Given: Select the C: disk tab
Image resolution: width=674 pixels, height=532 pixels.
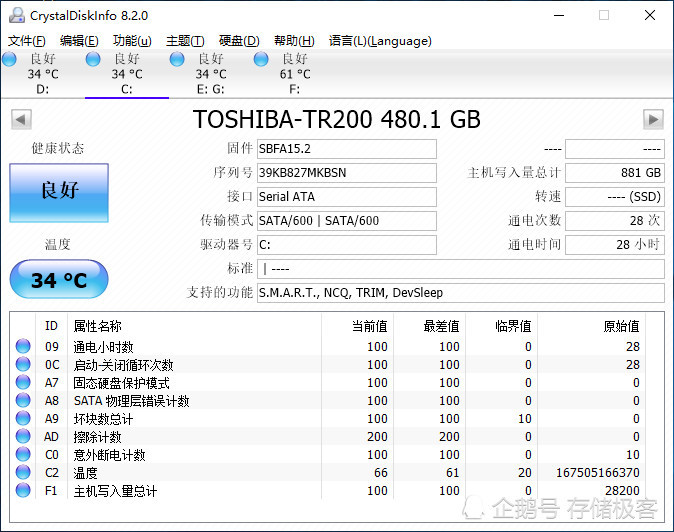Looking at the screenshot, I should click(x=127, y=74).
